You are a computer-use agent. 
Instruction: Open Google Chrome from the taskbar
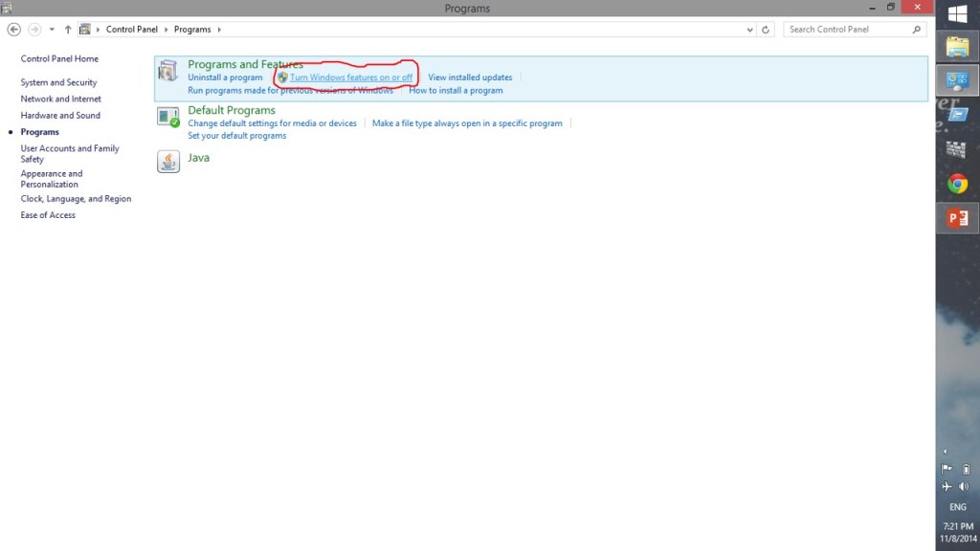click(x=957, y=184)
